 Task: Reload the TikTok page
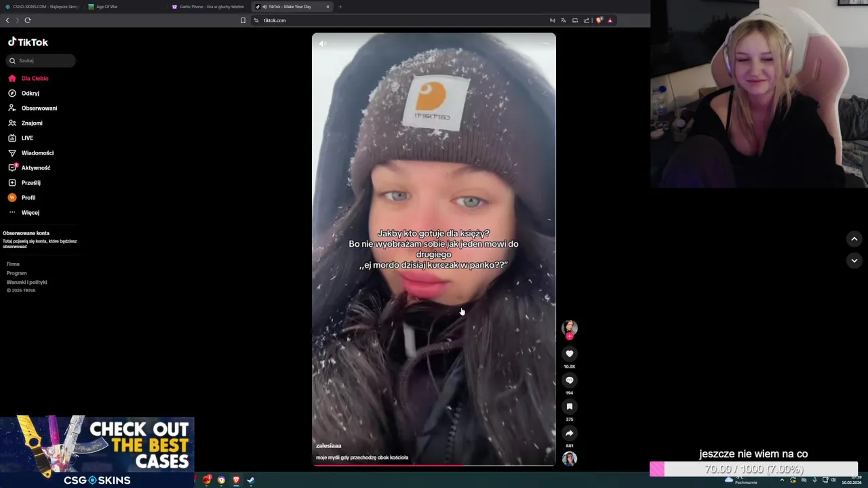click(x=28, y=20)
